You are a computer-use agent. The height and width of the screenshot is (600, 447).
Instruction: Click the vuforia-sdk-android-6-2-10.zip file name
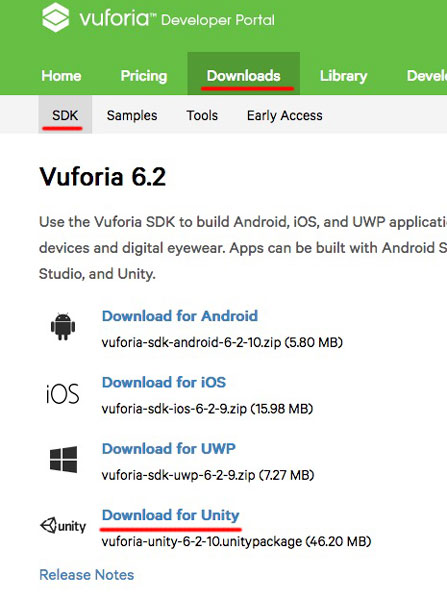[x=191, y=342]
